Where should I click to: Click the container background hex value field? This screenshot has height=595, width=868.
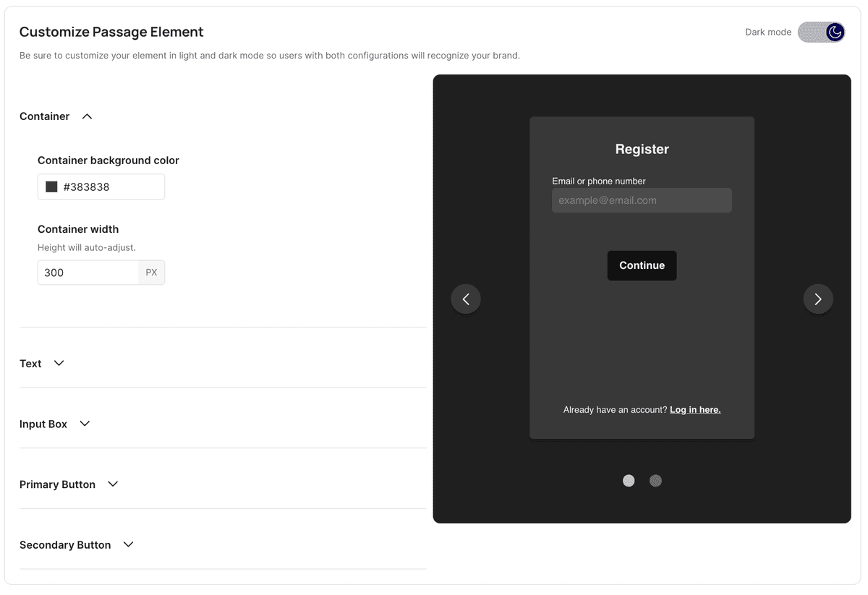(x=110, y=187)
